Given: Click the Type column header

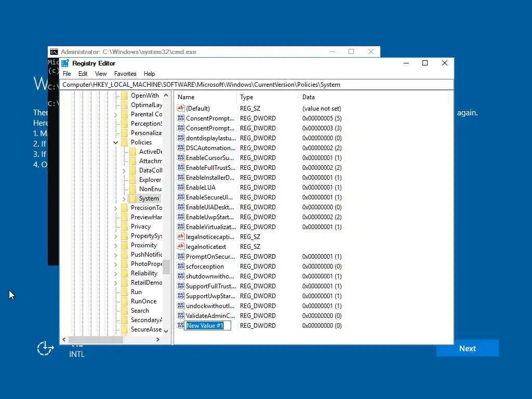Looking at the screenshot, I should click(x=268, y=97).
